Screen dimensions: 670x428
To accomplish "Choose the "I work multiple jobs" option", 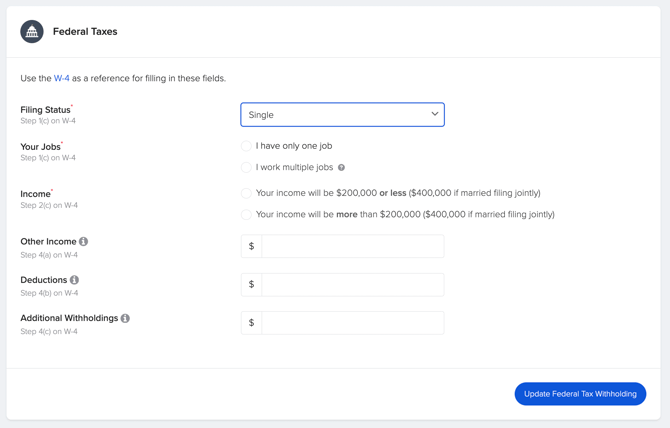I will pos(246,168).
